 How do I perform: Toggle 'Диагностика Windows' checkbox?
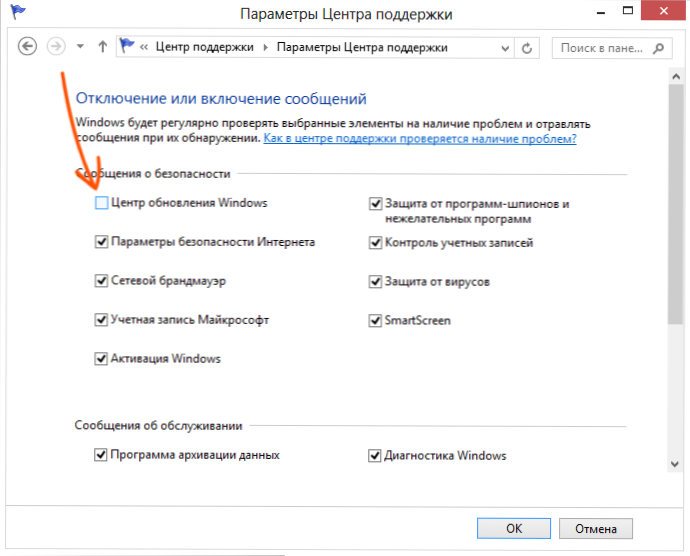coord(374,455)
